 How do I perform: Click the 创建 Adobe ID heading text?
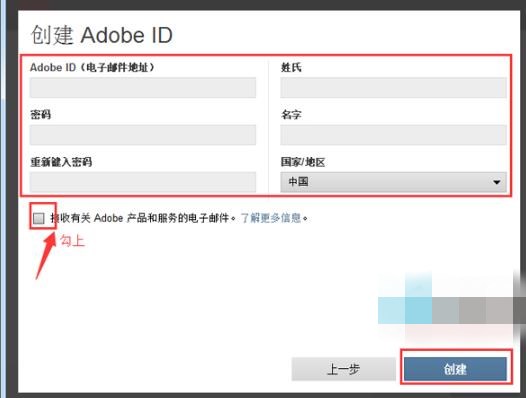(x=102, y=35)
